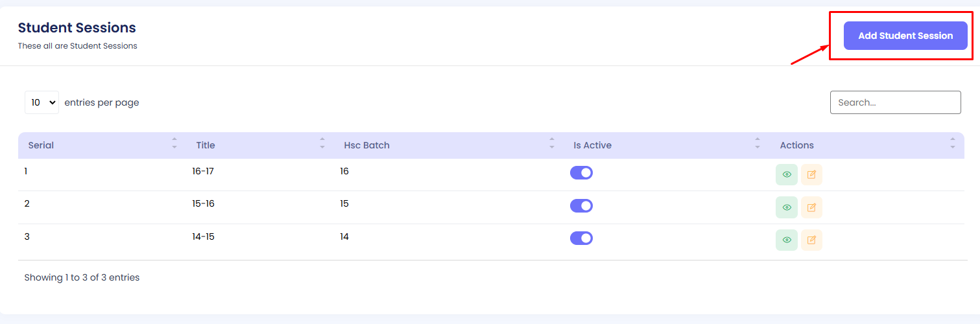Turn off Is Active for session 14-15
This screenshot has width=980, height=324.
[581, 238]
